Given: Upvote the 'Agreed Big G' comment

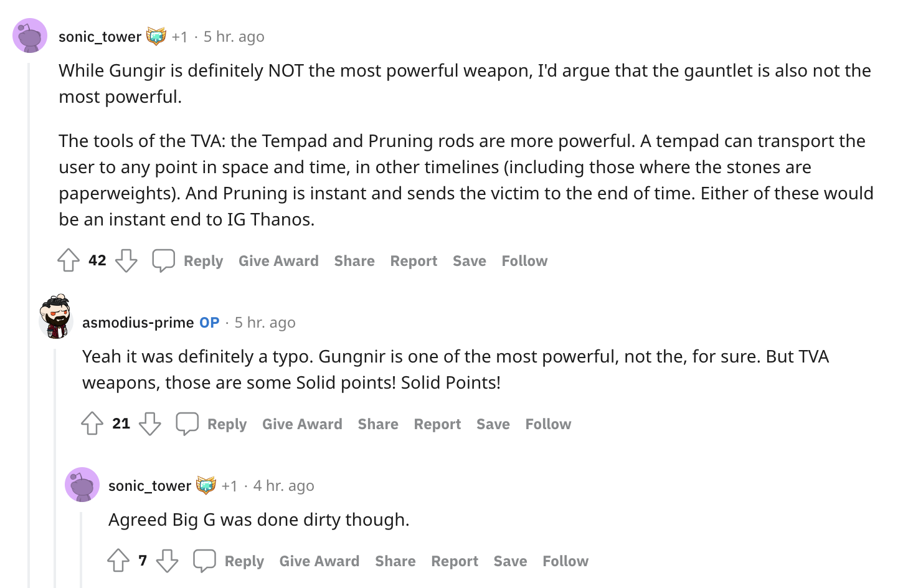Looking at the screenshot, I should [118, 561].
